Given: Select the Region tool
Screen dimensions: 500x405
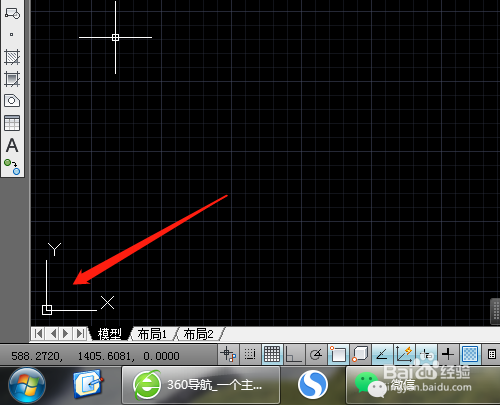Looking at the screenshot, I should 12,101.
